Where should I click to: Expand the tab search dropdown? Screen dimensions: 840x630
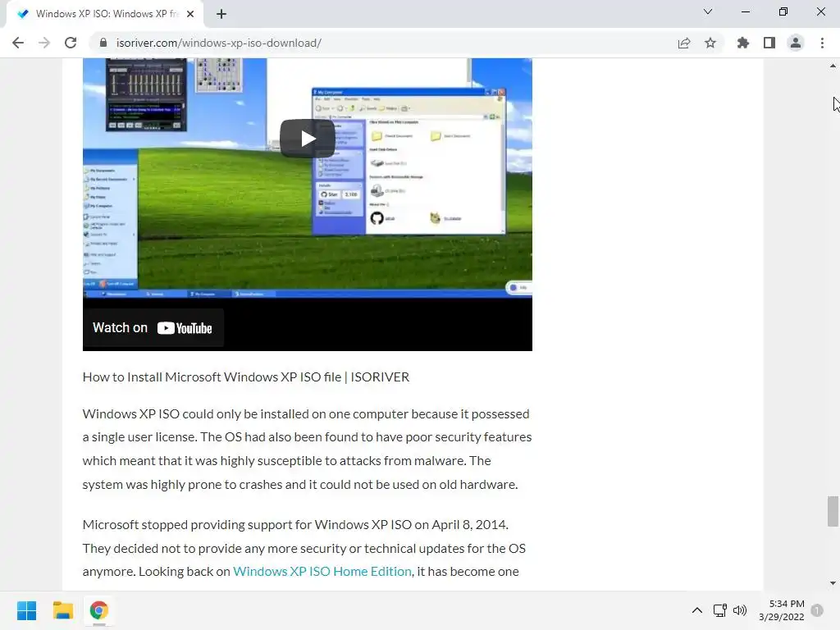click(x=708, y=11)
